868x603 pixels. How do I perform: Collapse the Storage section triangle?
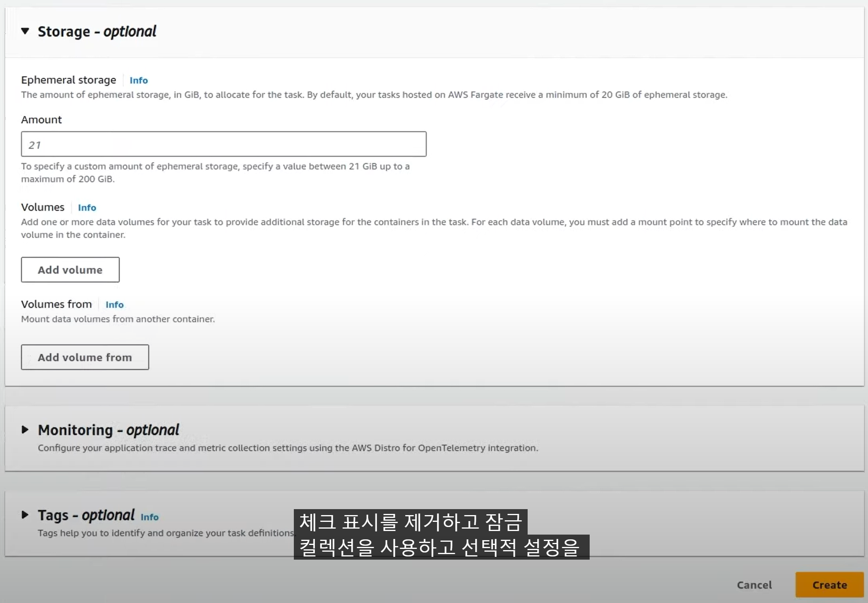click(25, 31)
